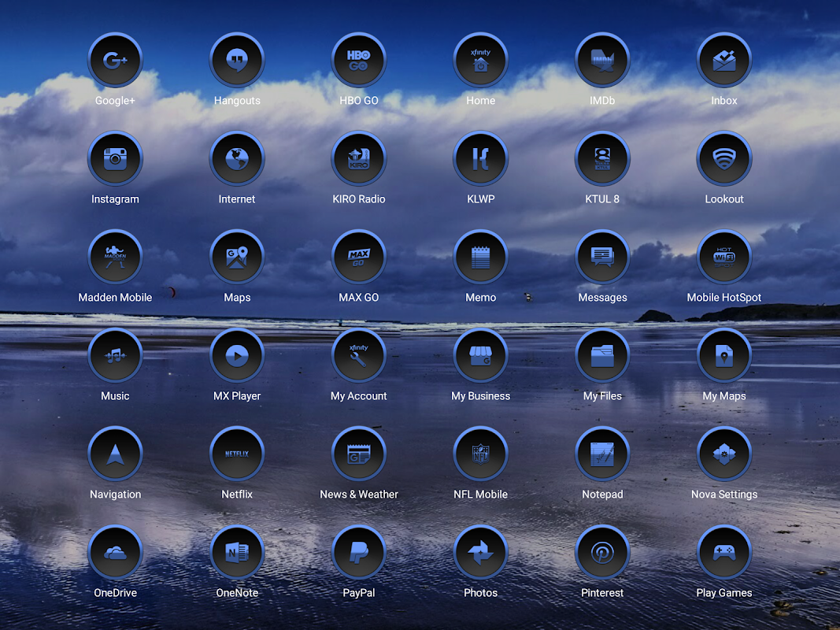This screenshot has width=840, height=630.
Task: Open the Google+ app icon
Action: [x=115, y=60]
